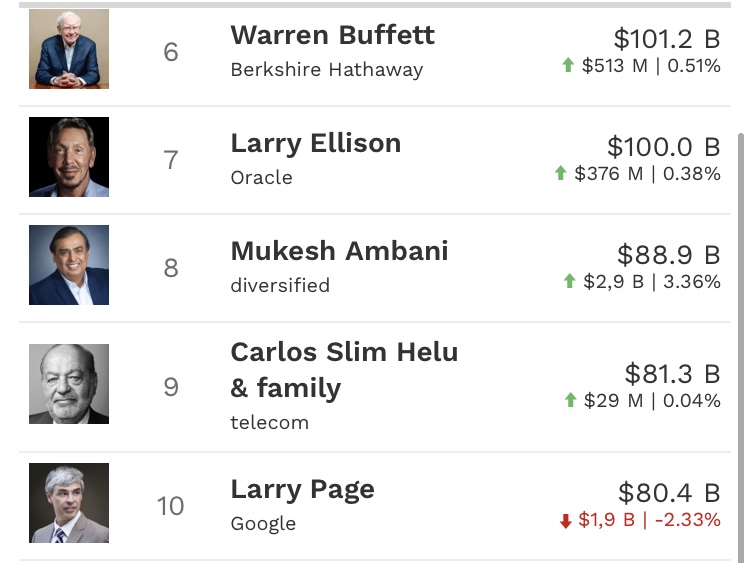Click the rank number 8
750x563 pixels.
(171, 267)
